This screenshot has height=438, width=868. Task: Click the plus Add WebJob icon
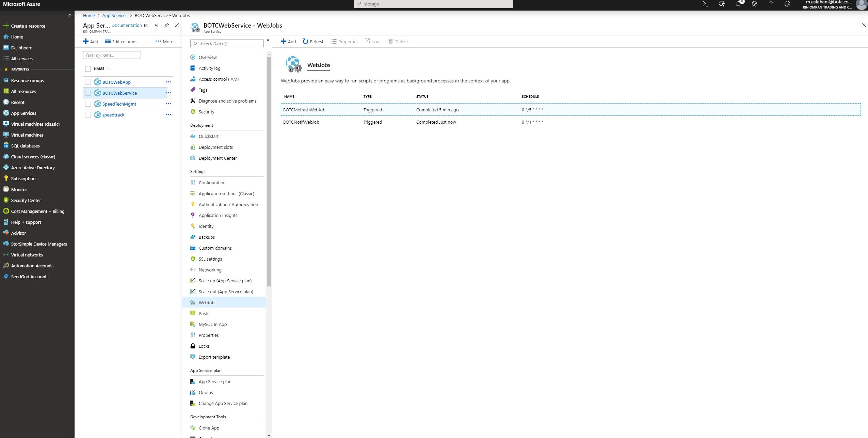pos(283,42)
